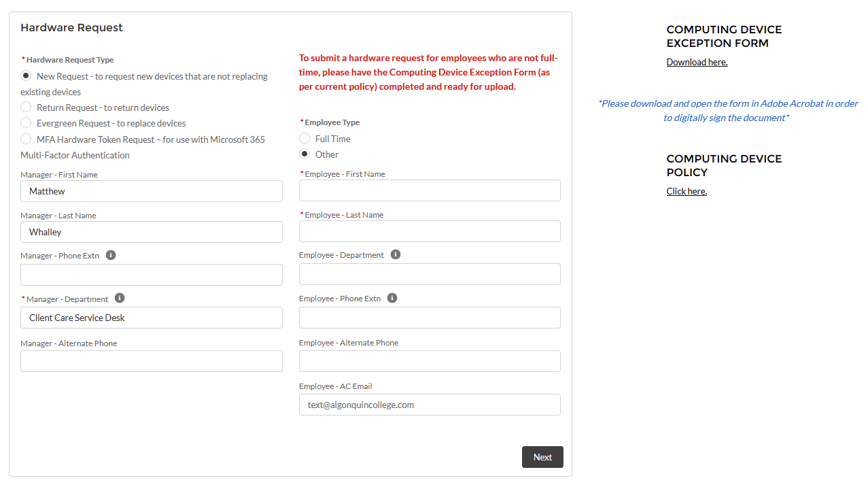Download the Computing Device Exception Form

click(x=696, y=62)
